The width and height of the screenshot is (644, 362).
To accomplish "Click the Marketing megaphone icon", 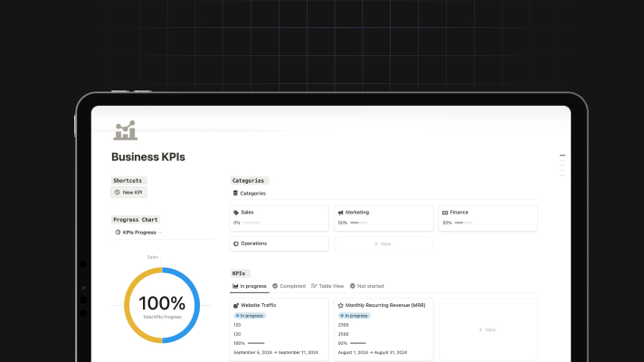I will (x=341, y=212).
